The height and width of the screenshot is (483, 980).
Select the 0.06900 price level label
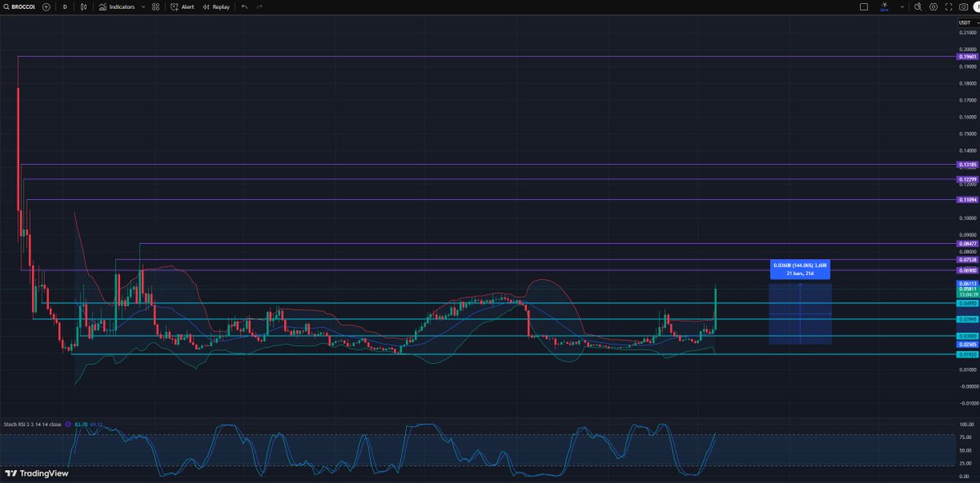pyautogui.click(x=966, y=269)
